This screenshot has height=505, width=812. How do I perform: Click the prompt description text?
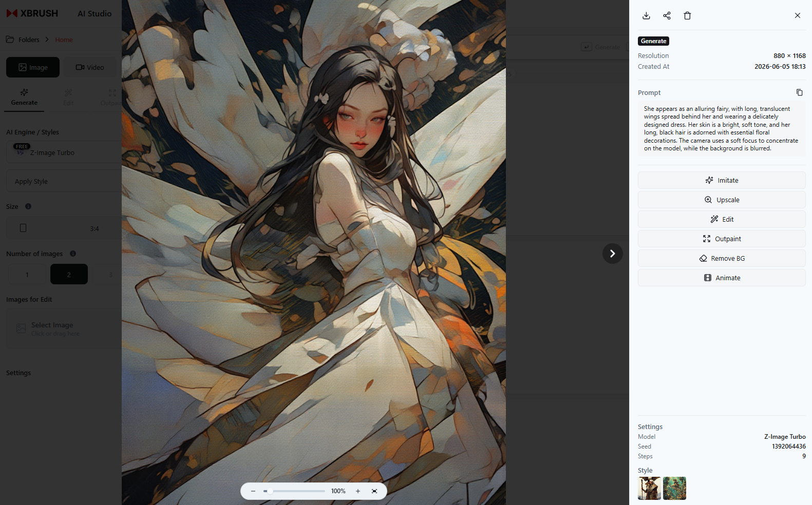coord(722,128)
